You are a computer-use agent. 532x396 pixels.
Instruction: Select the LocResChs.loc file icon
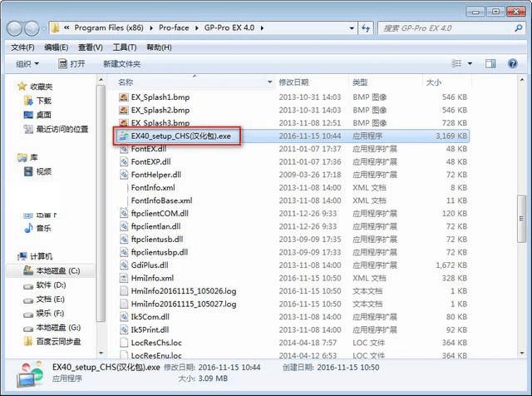(124, 343)
